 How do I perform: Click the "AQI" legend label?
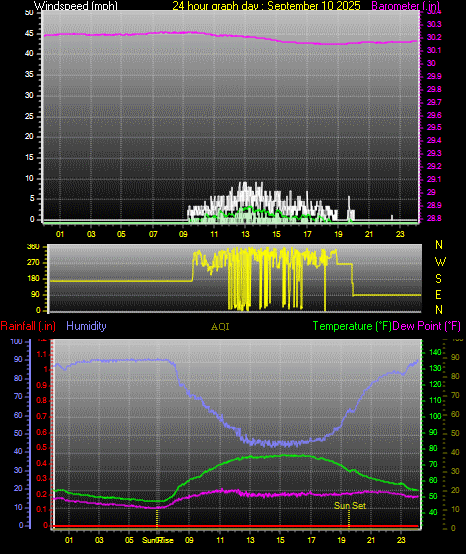coord(220,327)
